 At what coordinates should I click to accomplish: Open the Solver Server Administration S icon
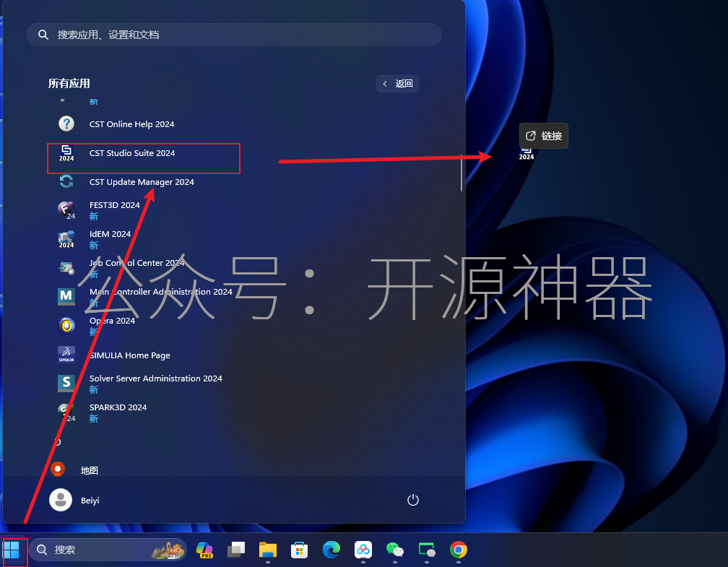[66, 383]
